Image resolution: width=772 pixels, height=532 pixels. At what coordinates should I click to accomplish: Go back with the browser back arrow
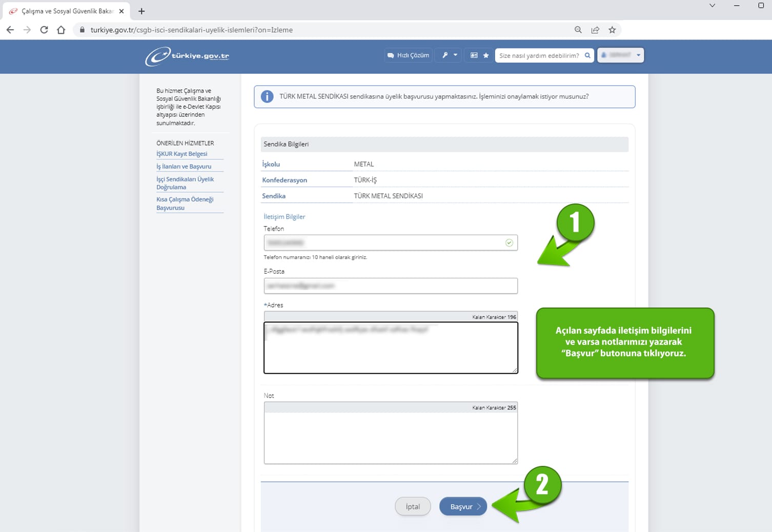pos(10,30)
